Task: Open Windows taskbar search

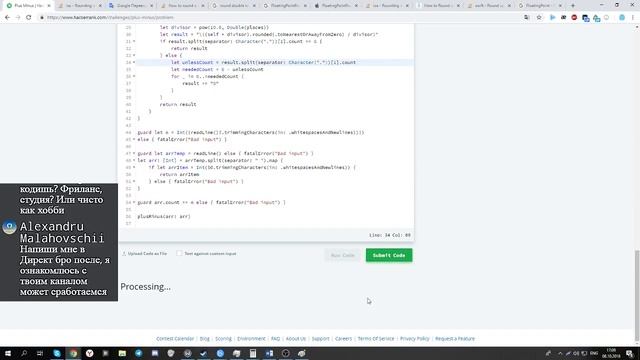Action: (x=24, y=353)
